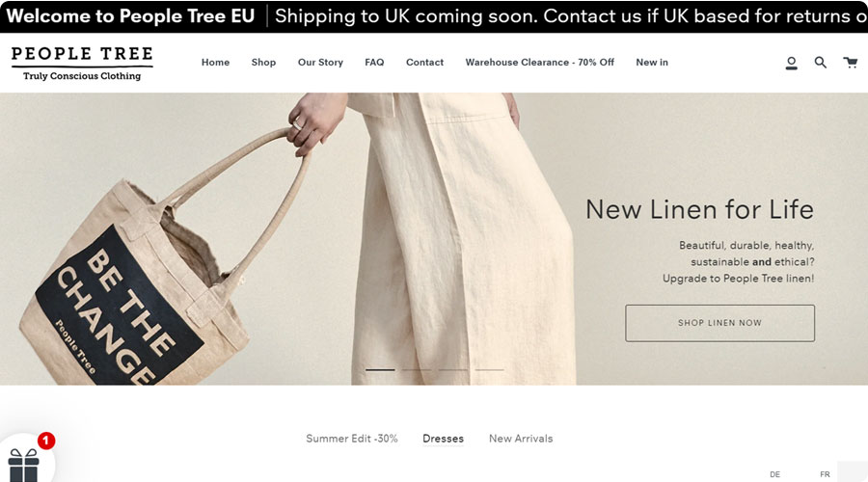Jump to the second carousel slide indicator
Image resolution: width=868 pixels, height=482 pixels.
point(417,369)
